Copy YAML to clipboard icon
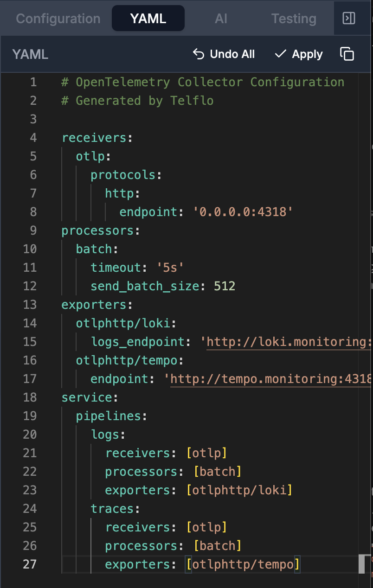 point(347,54)
